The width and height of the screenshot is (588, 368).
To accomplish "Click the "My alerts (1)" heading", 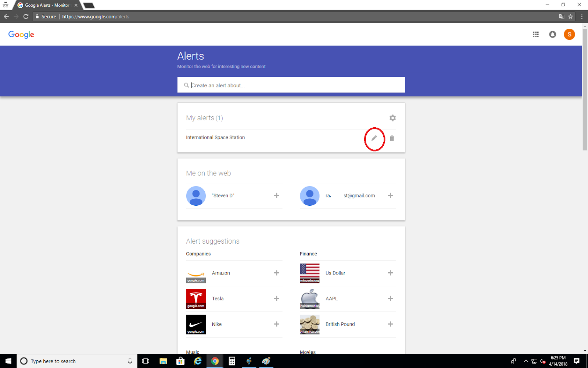I will (x=204, y=118).
